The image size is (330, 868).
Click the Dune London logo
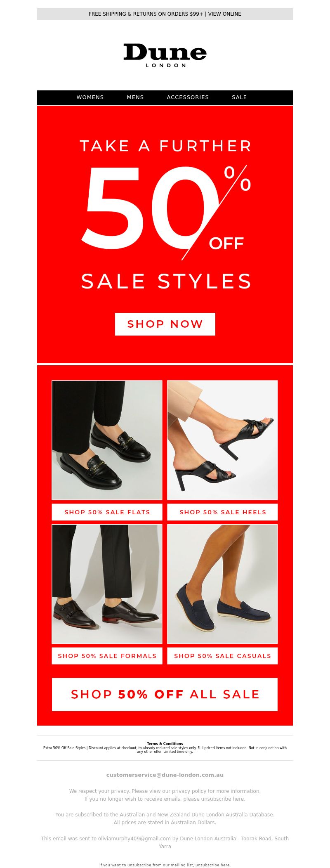coord(165,55)
